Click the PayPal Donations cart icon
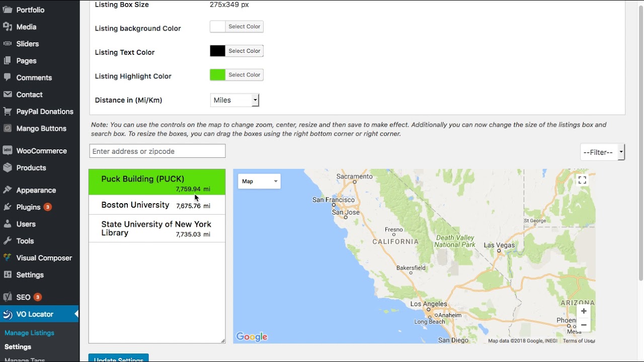The height and width of the screenshot is (362, 644). click(8, 112)
